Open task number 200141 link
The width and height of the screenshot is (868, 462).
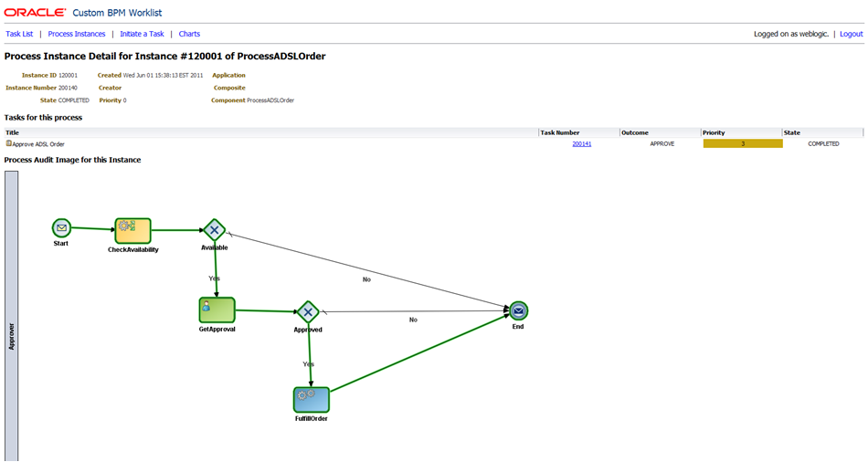(581, 143)
